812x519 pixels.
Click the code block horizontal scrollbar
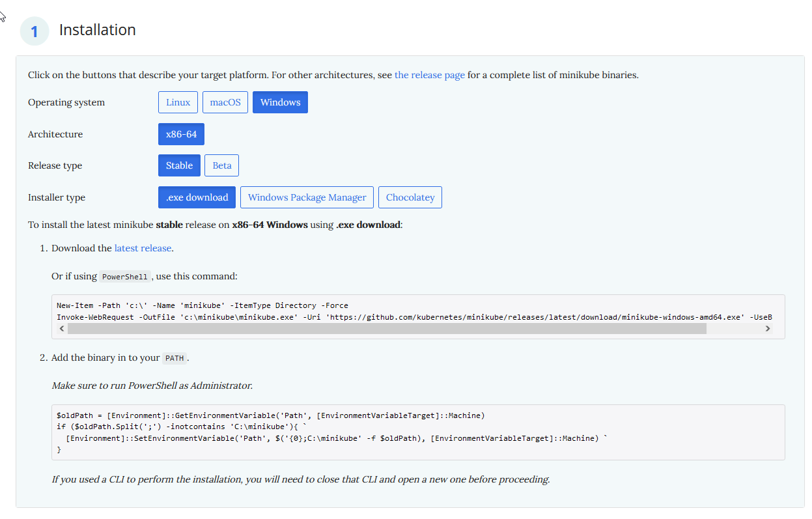tap(386, 329)
